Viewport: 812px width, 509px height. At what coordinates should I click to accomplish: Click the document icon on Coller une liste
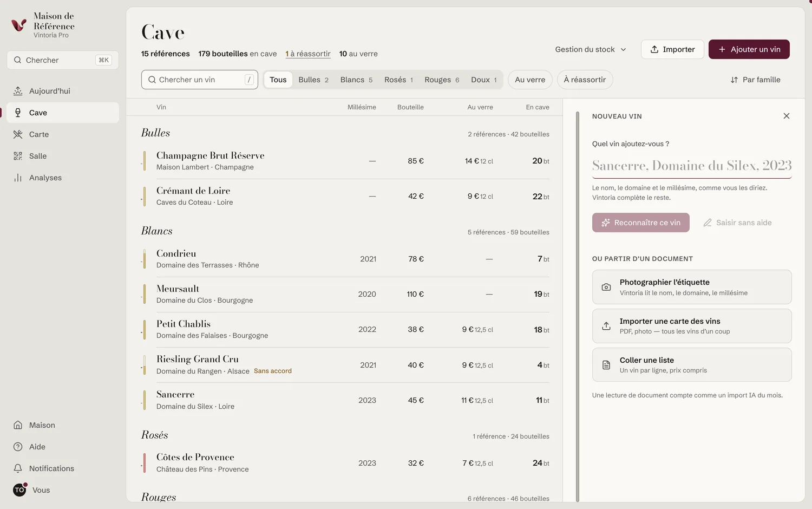tap(606, 365)
